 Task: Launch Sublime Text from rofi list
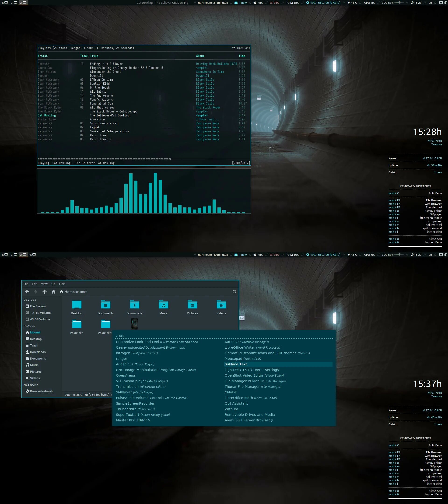tap(236, 364)
